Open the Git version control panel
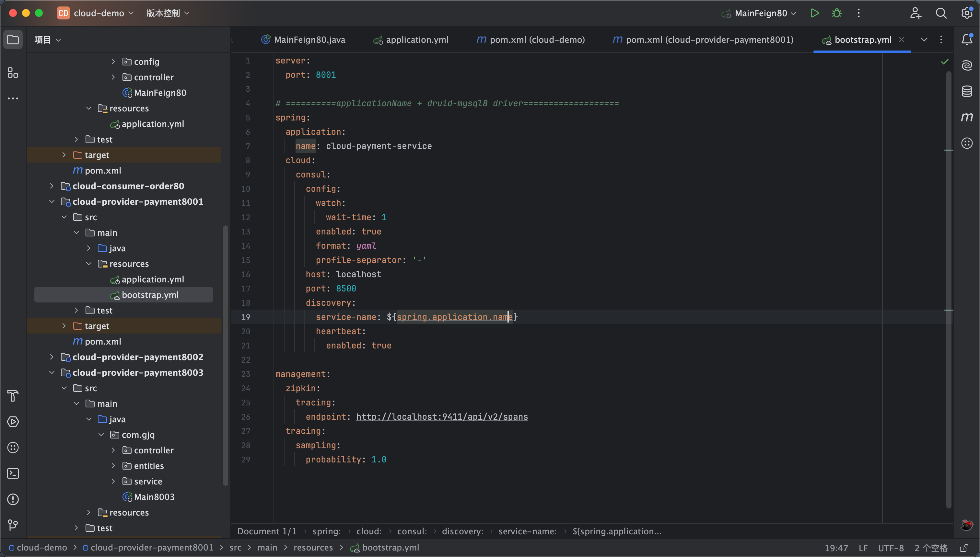 13,525
